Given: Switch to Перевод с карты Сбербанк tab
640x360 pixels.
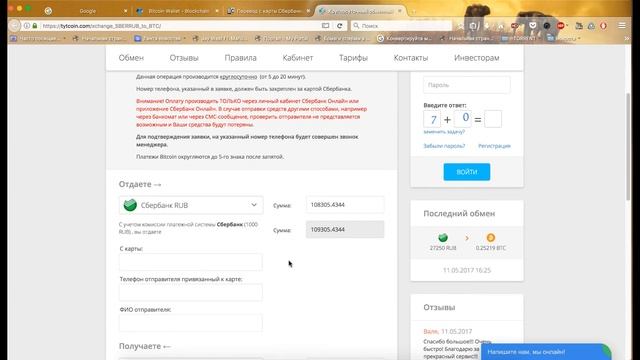Looking at the screenshot, I should click(x=269, y=11).
